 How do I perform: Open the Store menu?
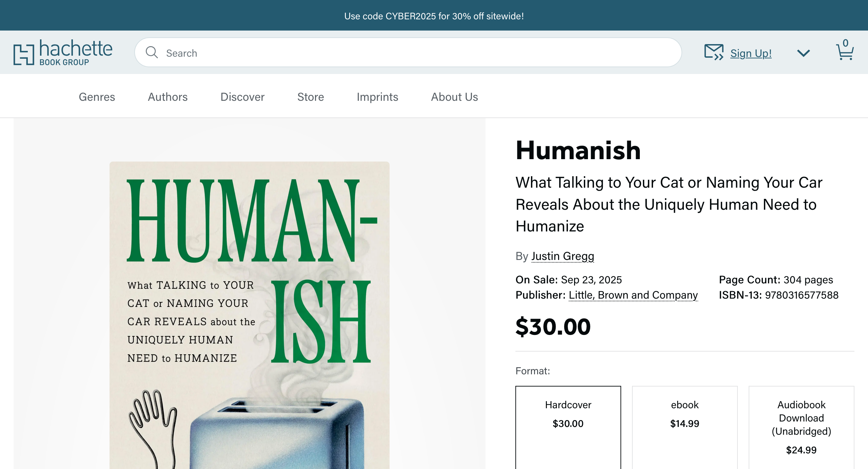tap(310, 97)
